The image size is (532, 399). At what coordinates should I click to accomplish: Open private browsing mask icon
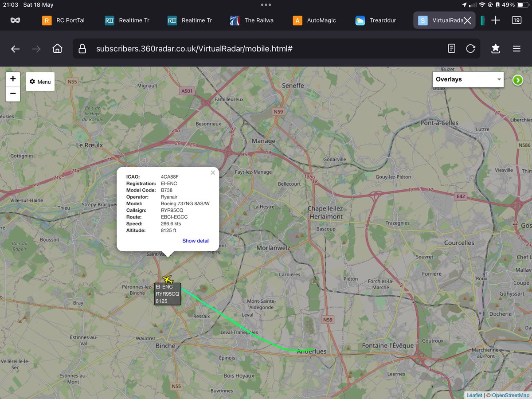click(15, 20)
